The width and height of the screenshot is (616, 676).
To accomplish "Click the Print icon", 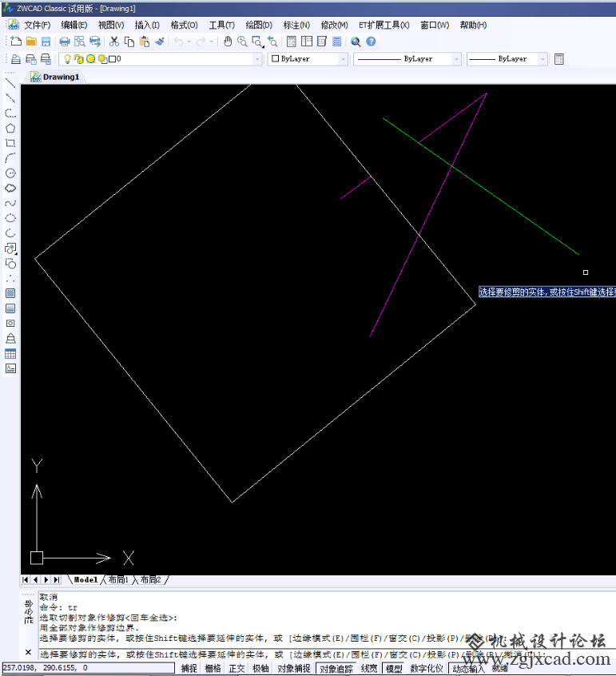I will point(65,42).
